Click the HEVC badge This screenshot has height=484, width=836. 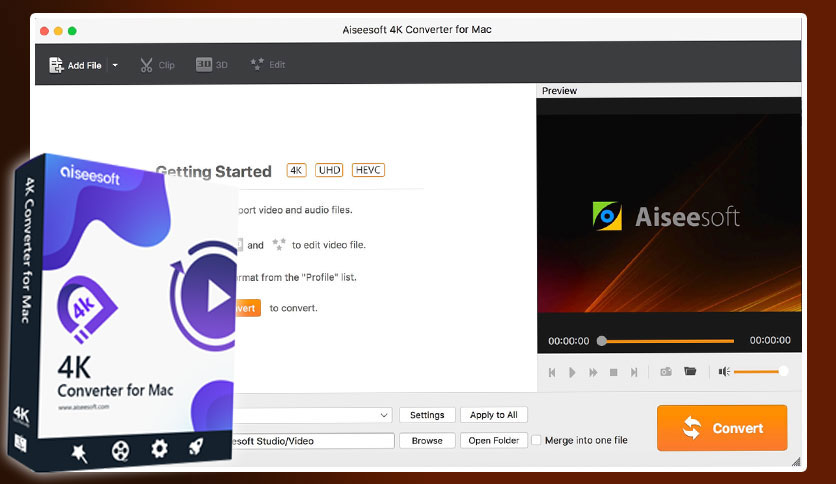coord(368,170)
